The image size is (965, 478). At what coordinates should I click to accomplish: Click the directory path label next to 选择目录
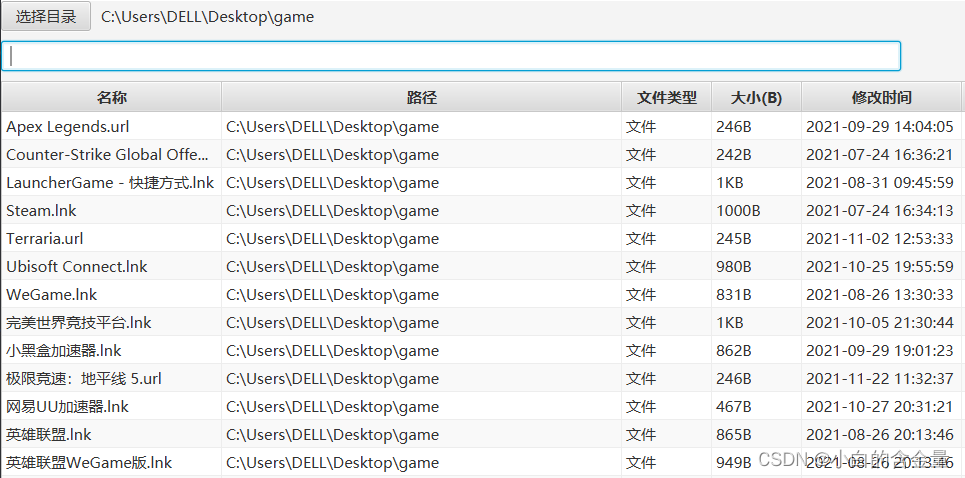tap(207, 17)
